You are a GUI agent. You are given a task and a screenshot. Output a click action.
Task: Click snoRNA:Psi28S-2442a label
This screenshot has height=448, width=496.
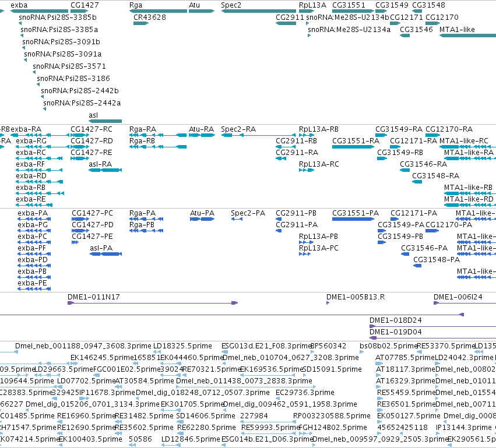point(82,103)
